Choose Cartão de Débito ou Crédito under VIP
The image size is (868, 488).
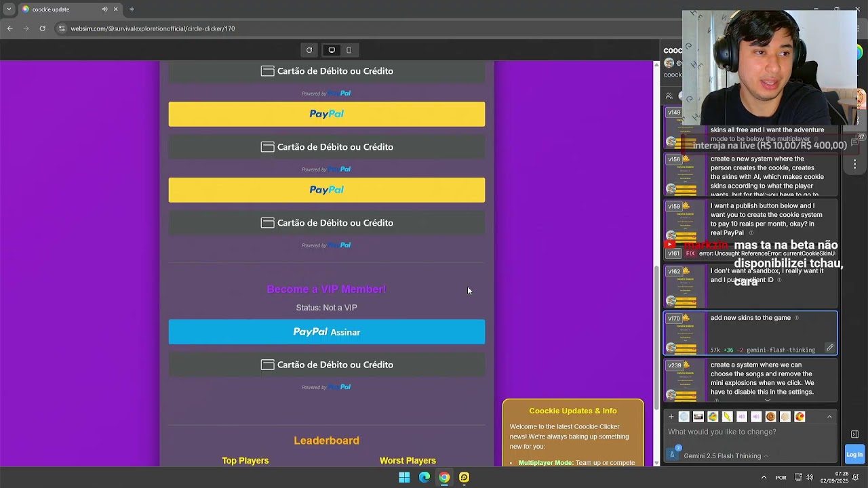click(x=327, y=365)
